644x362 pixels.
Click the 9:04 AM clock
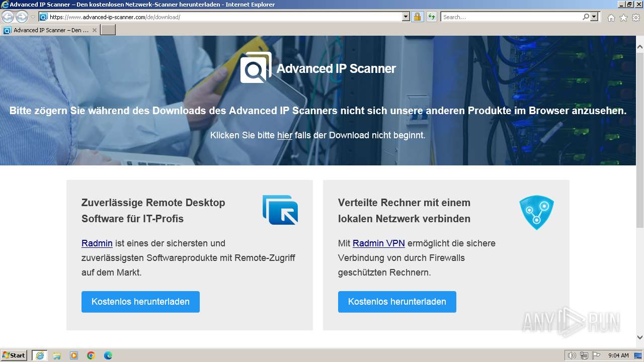(618, 355)
